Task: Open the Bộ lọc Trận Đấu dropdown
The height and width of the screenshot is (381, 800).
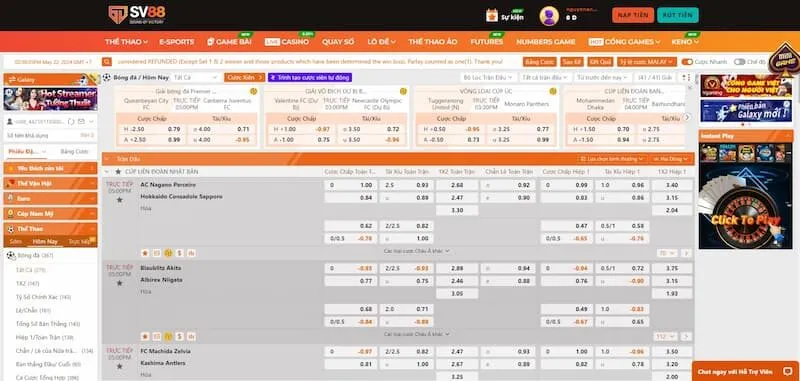Action: (488, 78)
